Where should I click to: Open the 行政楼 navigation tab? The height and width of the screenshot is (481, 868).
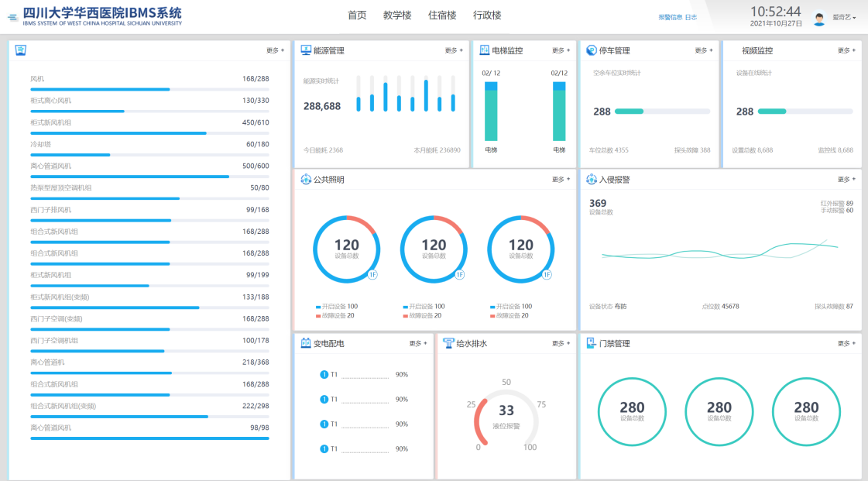coord(487,15)
